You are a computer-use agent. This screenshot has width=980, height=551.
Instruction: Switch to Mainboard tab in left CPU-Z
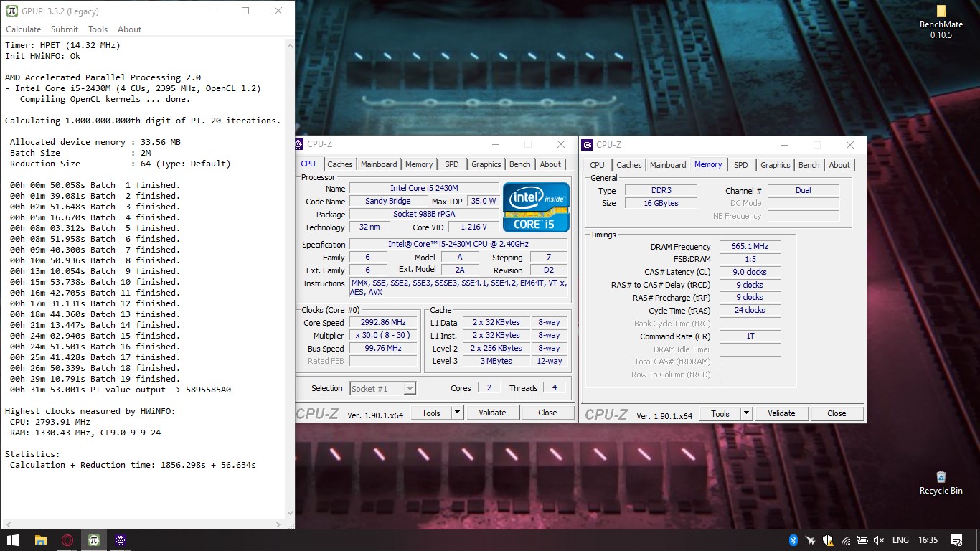click(379, 164)
